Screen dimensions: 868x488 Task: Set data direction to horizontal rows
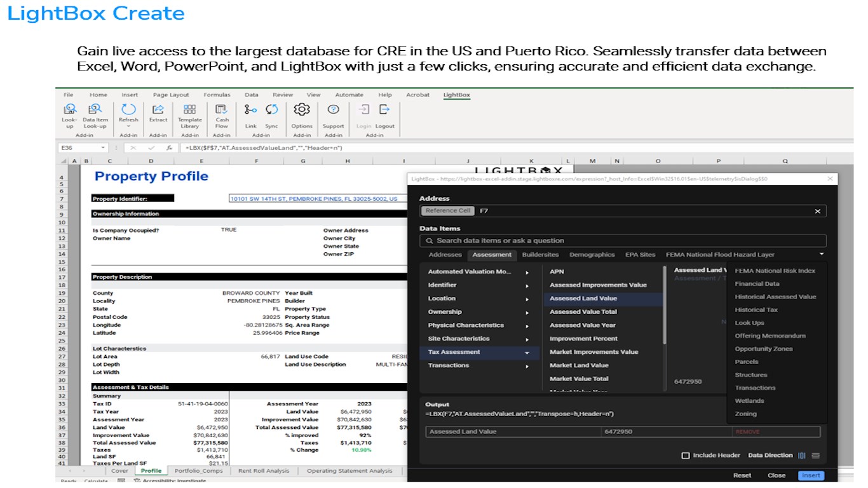pos(816,456)
